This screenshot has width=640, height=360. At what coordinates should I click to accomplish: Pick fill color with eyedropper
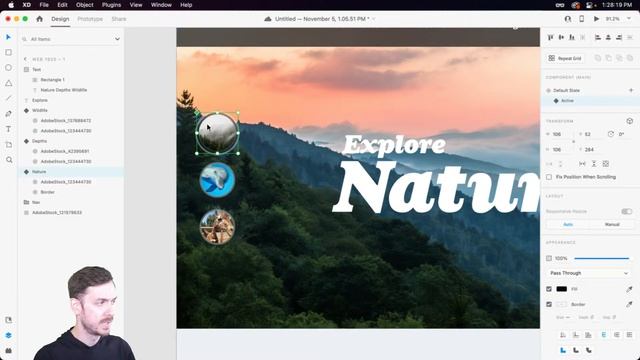[x=629, y=289]
